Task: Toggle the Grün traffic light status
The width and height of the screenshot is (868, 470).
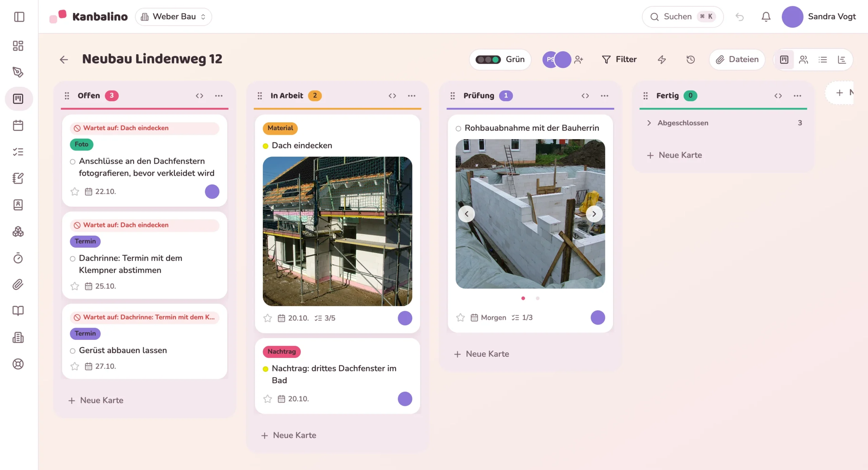Action: 500,60
